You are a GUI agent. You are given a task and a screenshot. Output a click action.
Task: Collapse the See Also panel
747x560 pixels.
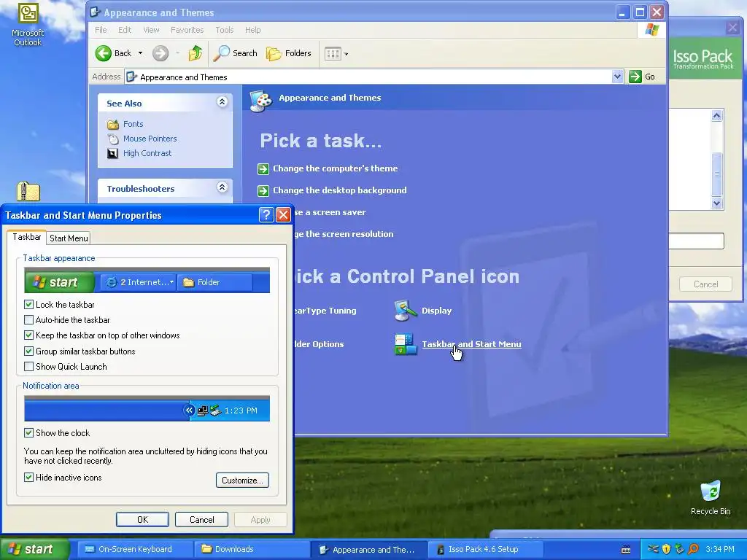click(222, 102)
